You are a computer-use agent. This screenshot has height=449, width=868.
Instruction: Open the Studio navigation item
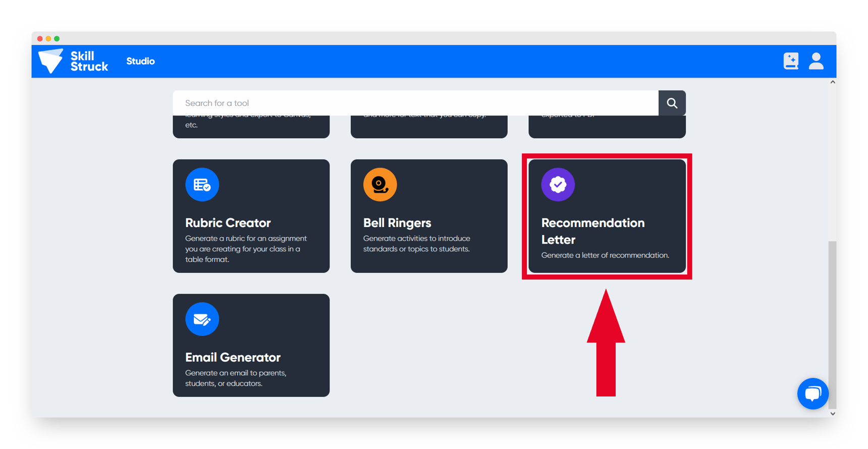click(140, 61)
